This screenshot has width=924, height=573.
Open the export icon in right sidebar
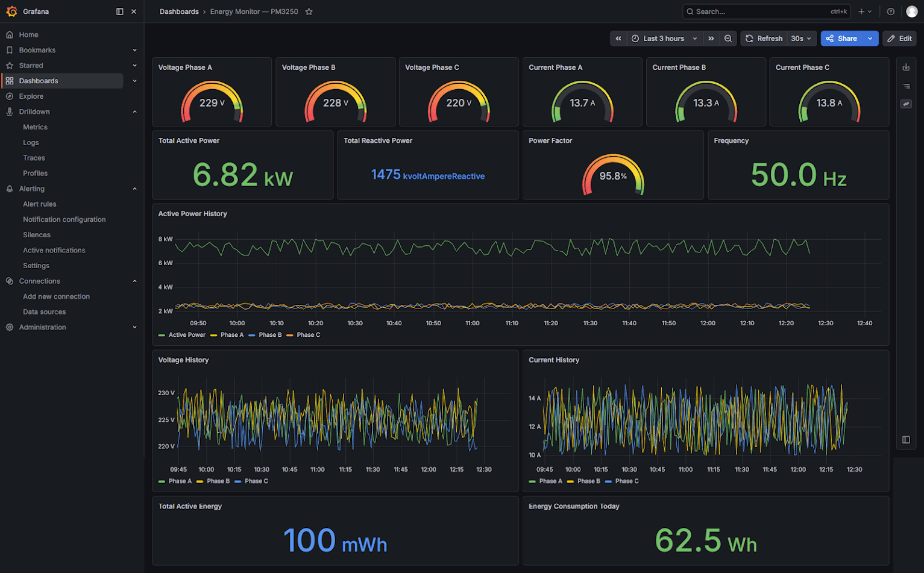(x=906, y=67)
